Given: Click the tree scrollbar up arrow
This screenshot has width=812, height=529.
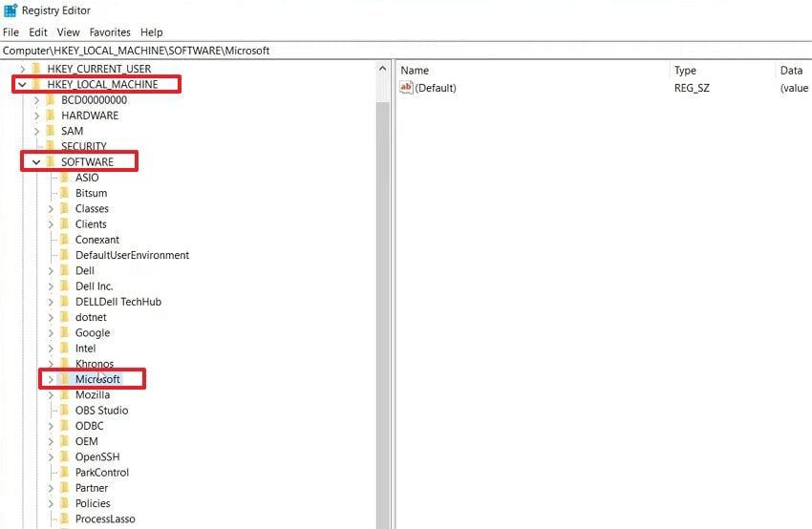Looking at the screenshot, I should click(x=383, y=69).
